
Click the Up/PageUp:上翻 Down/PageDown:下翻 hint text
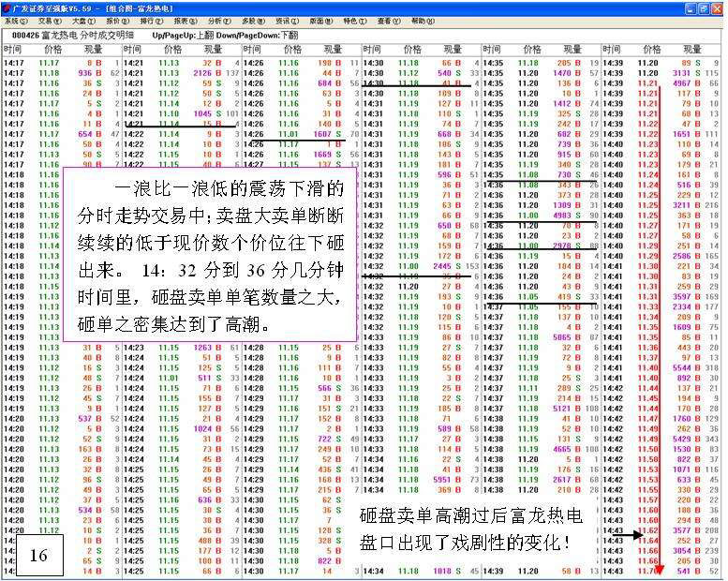(x=225, y=36)
